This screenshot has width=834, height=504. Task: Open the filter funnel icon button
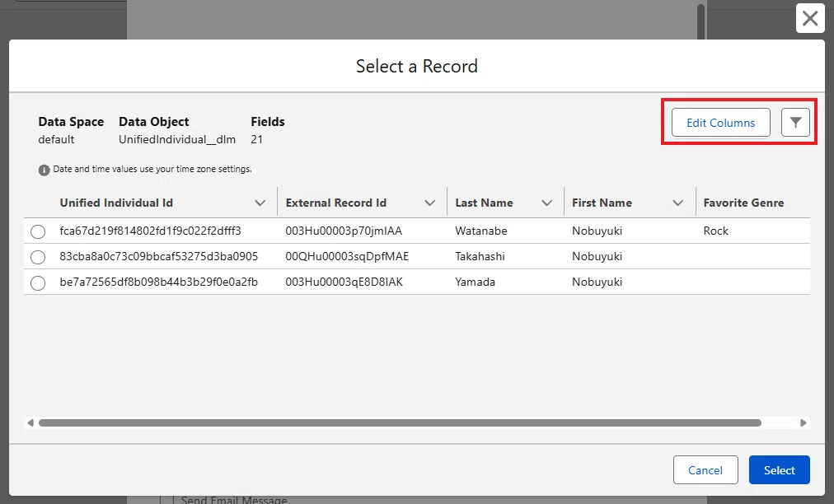pyautogui.click(x=795, y=123)
